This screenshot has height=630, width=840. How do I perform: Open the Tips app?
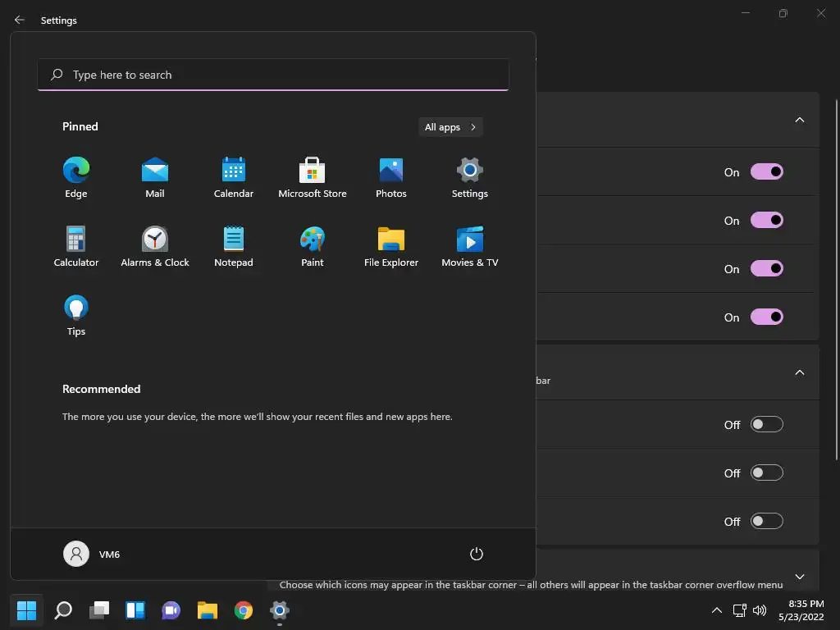76,315
